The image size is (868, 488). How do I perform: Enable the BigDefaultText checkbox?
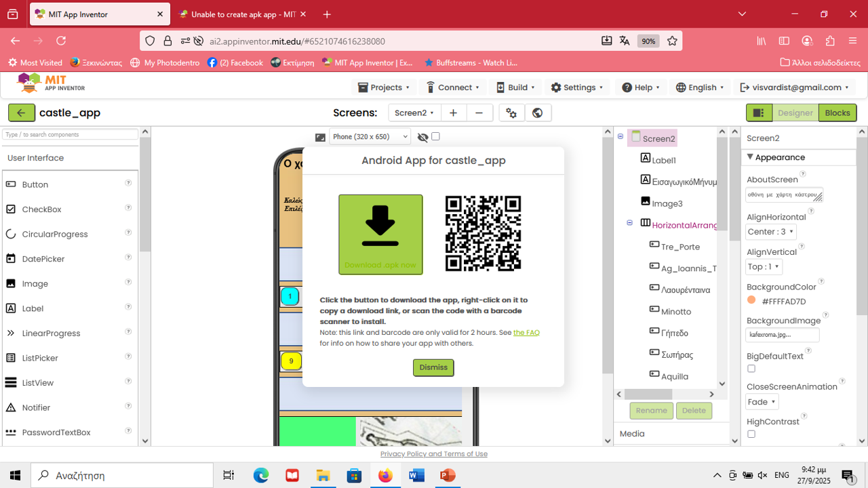pos(751,369)
